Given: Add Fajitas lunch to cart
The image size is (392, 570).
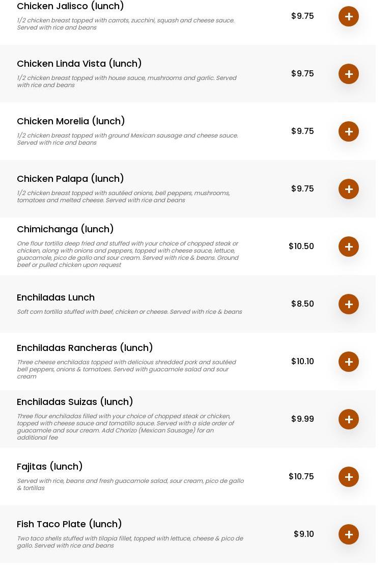Looking at the screenshot, I should pyautogui.click(x=348, y=477).
